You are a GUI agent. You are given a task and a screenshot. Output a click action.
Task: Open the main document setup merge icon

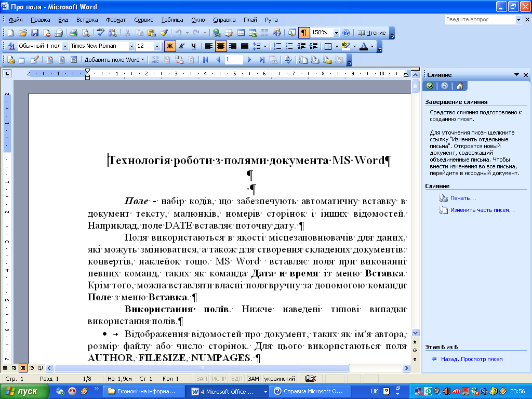(x=11, y=60)
